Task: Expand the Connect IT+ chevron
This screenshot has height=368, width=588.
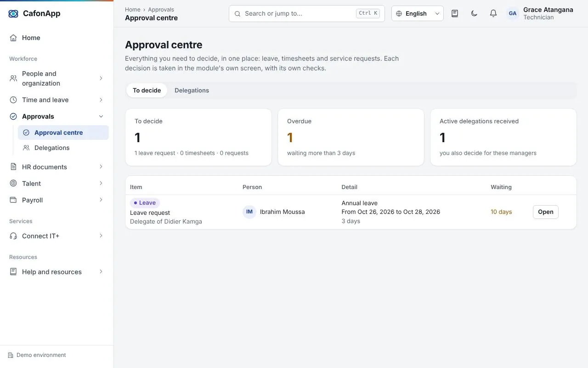Action: (101, 236)
